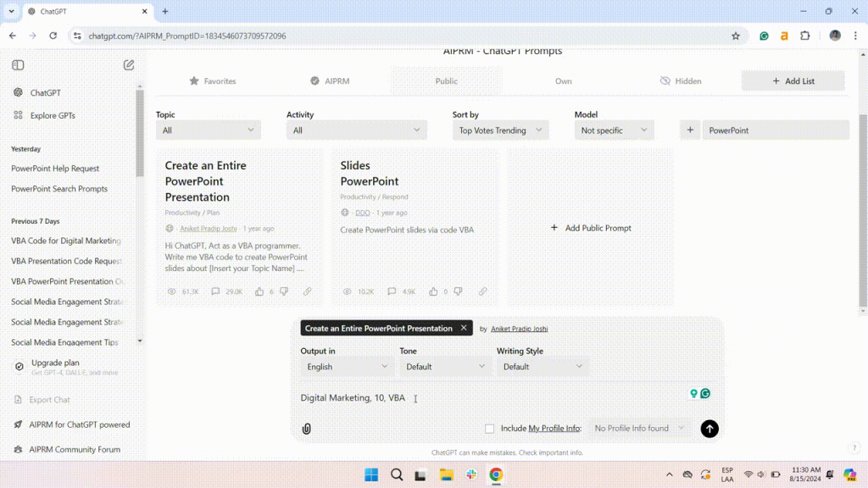The height and width of the screenshot is (488, 868).
Task: Remove selected prompt with X button
Action: point(464,328)
